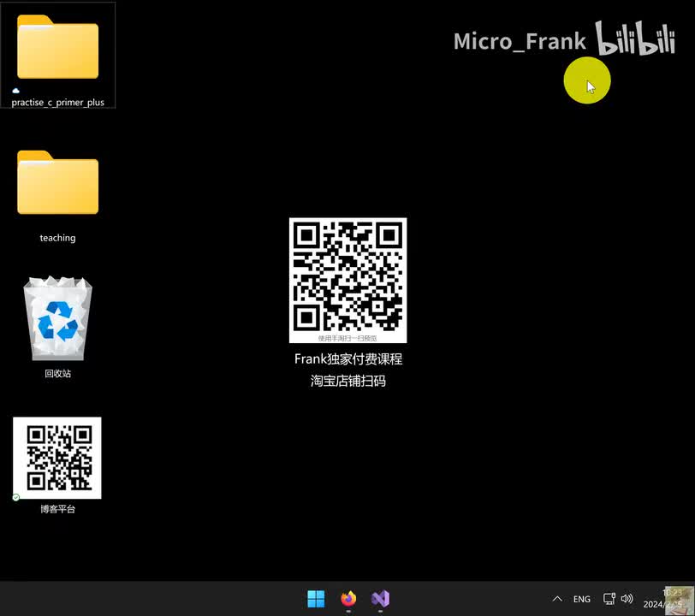Select the teaching folder icon
695x616 pixels.
point(57,182)
